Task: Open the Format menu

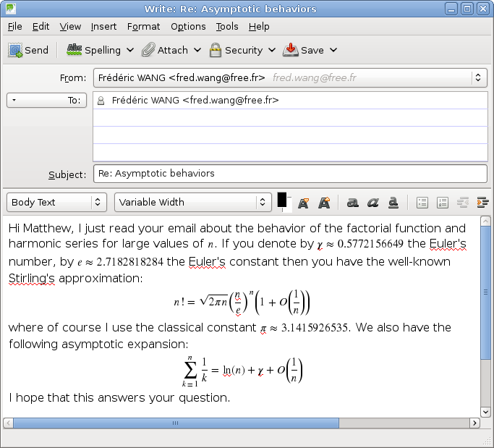Action: point(143,27)
